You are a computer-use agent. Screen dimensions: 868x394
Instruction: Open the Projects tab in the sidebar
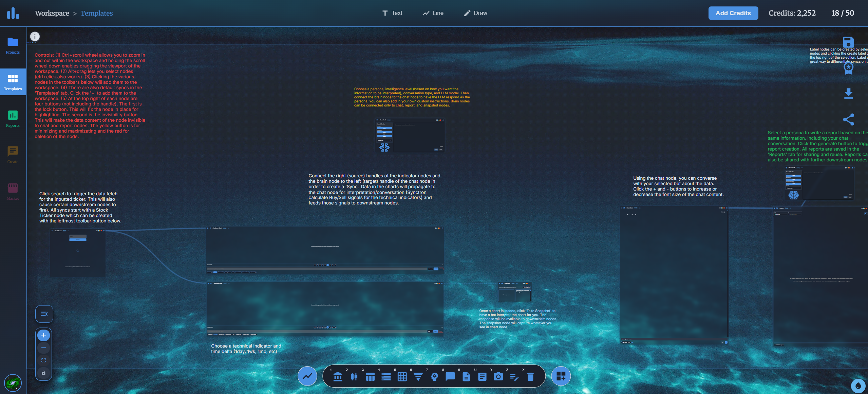tap(13, 45)
